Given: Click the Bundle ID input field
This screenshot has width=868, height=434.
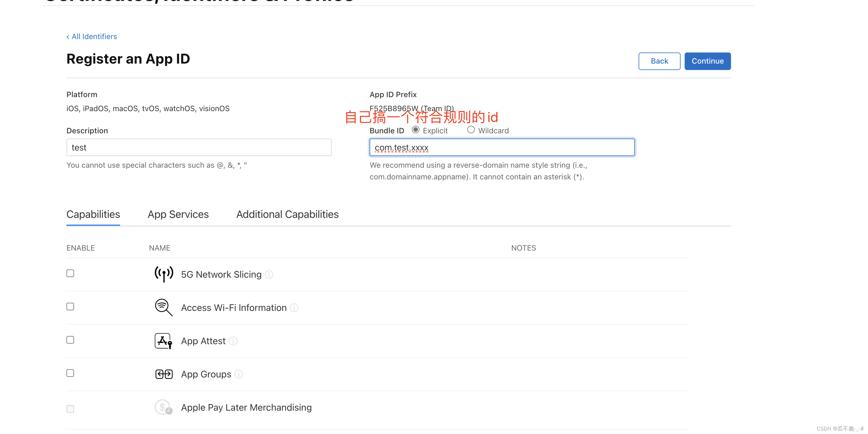Looking at the screenshot, I should tap(502, 147).
